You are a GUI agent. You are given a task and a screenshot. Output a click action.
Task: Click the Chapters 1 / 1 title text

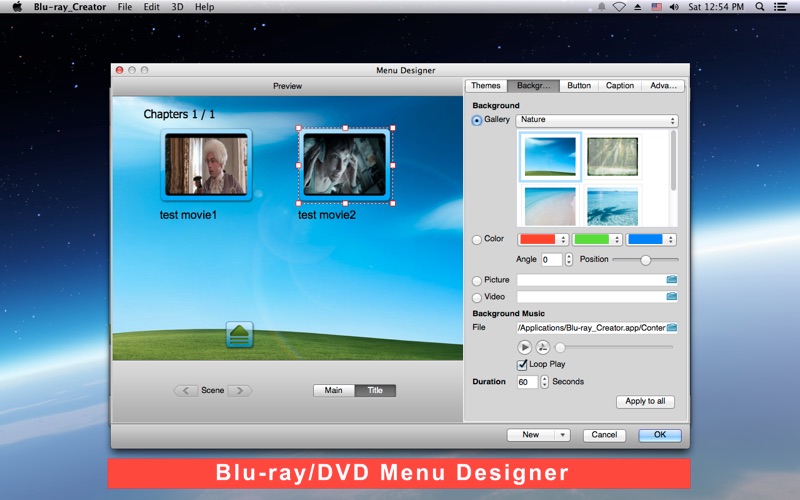point(179,114)
